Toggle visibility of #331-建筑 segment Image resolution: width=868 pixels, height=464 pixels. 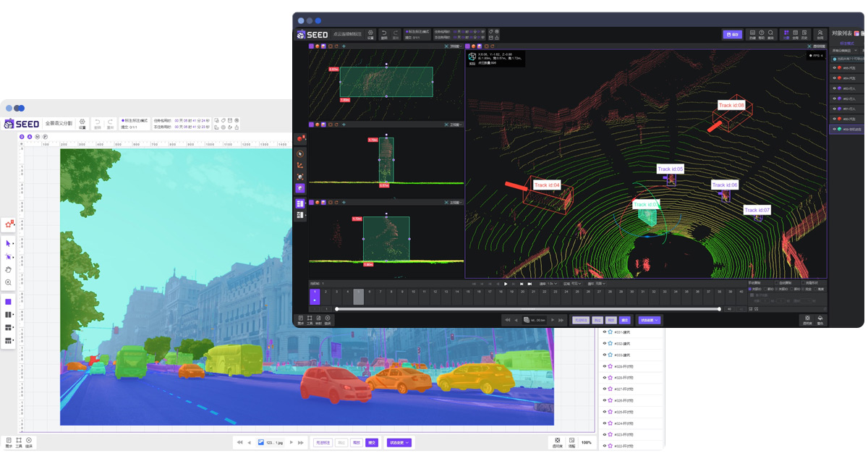(605, 332)
